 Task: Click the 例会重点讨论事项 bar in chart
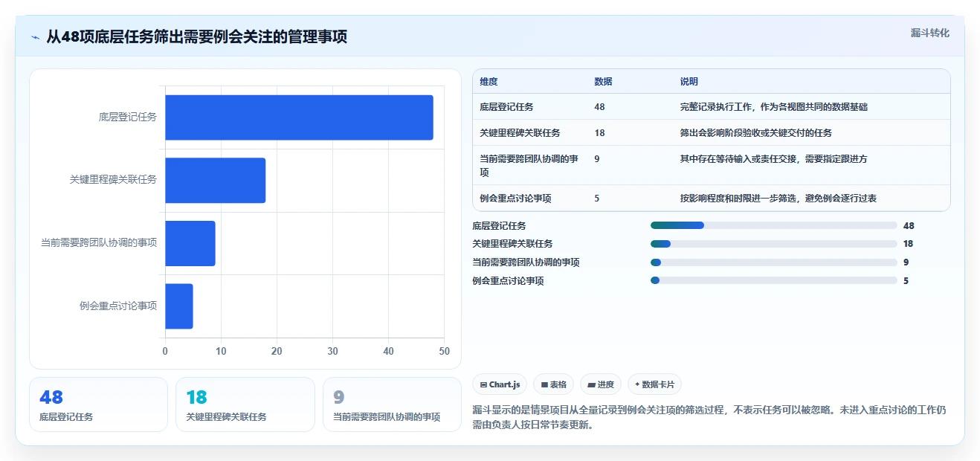179,306
